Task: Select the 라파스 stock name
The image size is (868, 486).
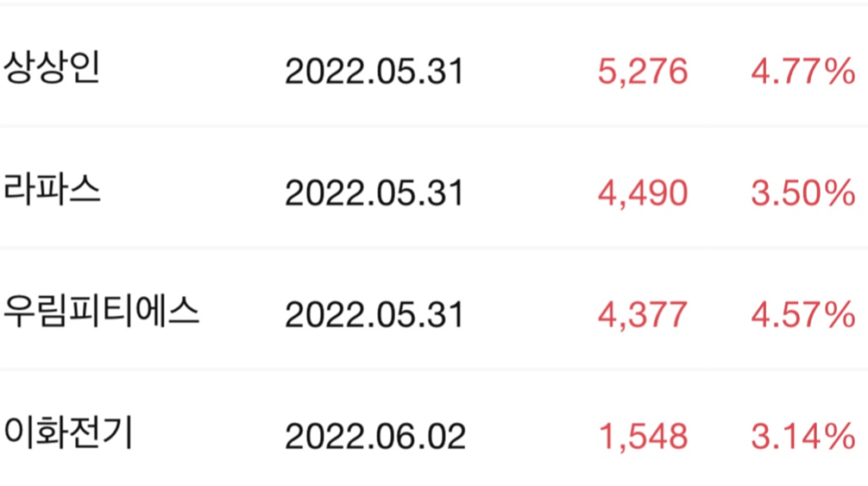Action: pos(53,190)
